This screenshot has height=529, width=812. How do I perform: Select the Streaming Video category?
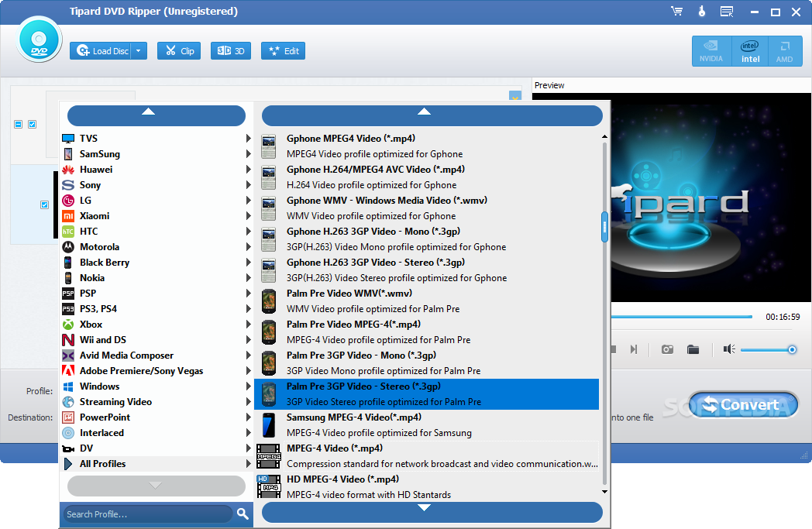click(x=157, y=402)
